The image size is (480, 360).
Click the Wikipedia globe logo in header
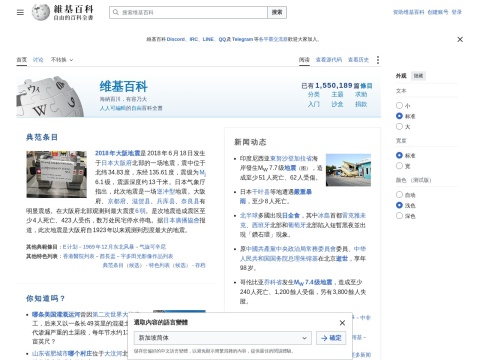point(41,12)
